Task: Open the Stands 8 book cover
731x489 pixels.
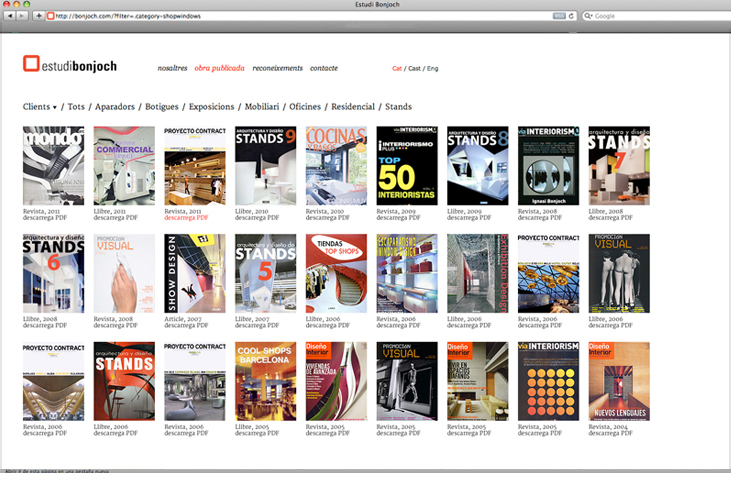Action: [x=478, y=165]
